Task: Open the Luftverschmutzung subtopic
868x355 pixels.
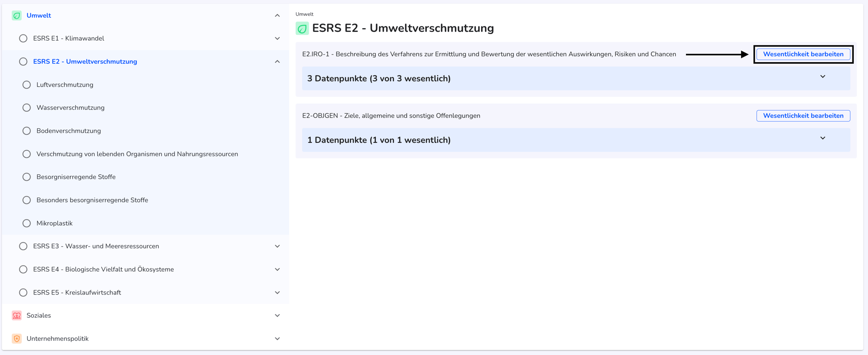Action: tap(65, 84)
